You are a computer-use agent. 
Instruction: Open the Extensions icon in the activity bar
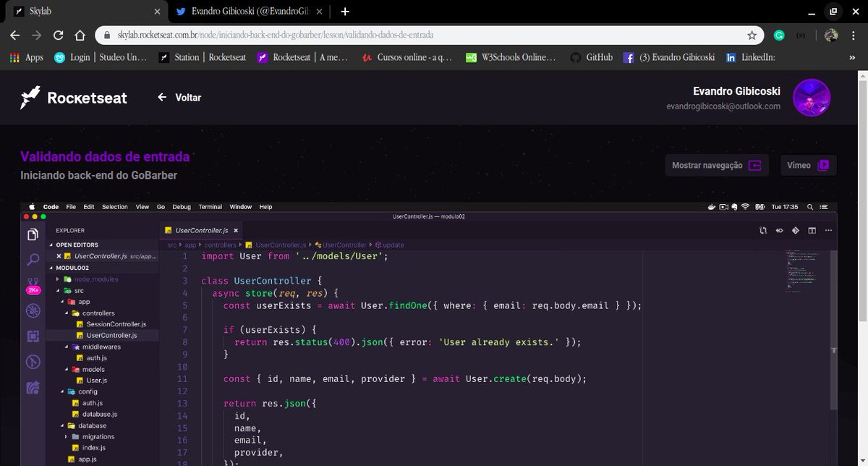(33, 336)
